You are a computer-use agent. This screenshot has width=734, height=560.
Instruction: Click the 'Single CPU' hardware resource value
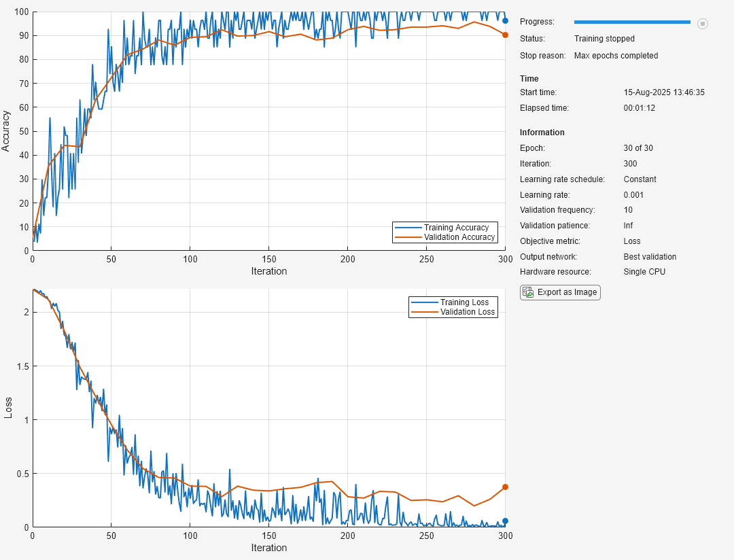point(644,272)
